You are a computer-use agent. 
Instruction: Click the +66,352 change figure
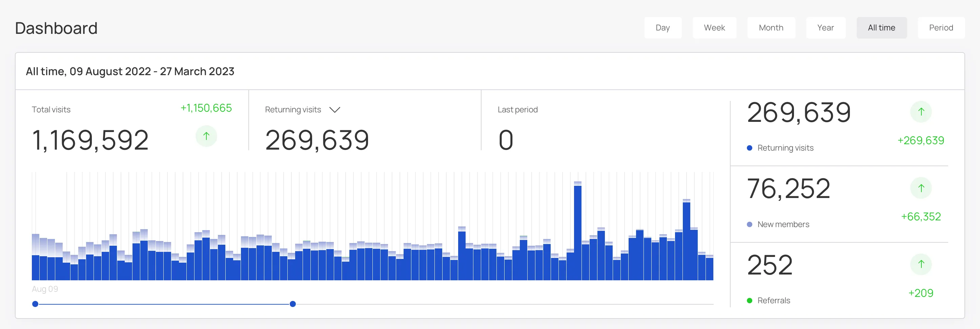[921, 217]
